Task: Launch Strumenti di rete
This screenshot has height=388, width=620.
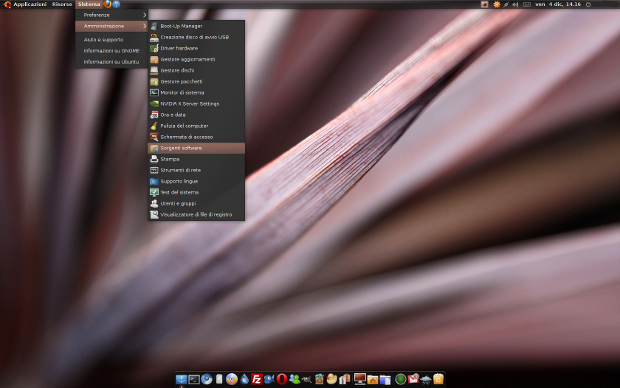Action: coord(197,170)
